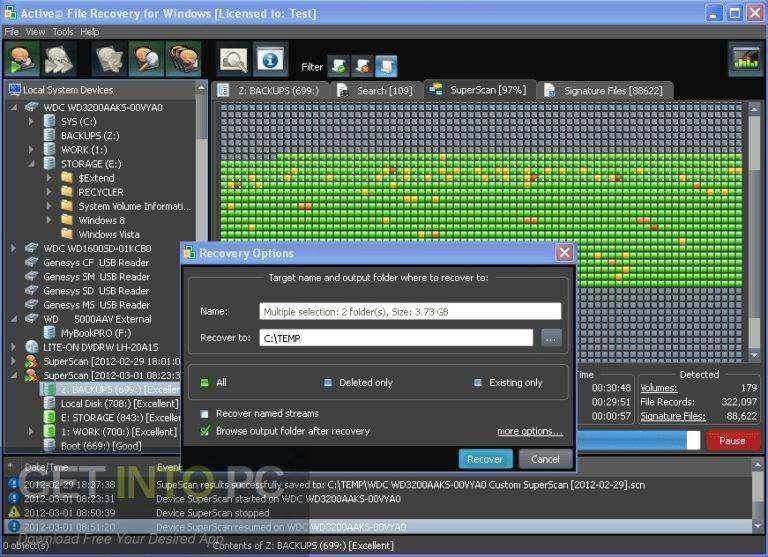768x557 pixels.
Task: Switch to the Signature Files tab
Action: 605,91
